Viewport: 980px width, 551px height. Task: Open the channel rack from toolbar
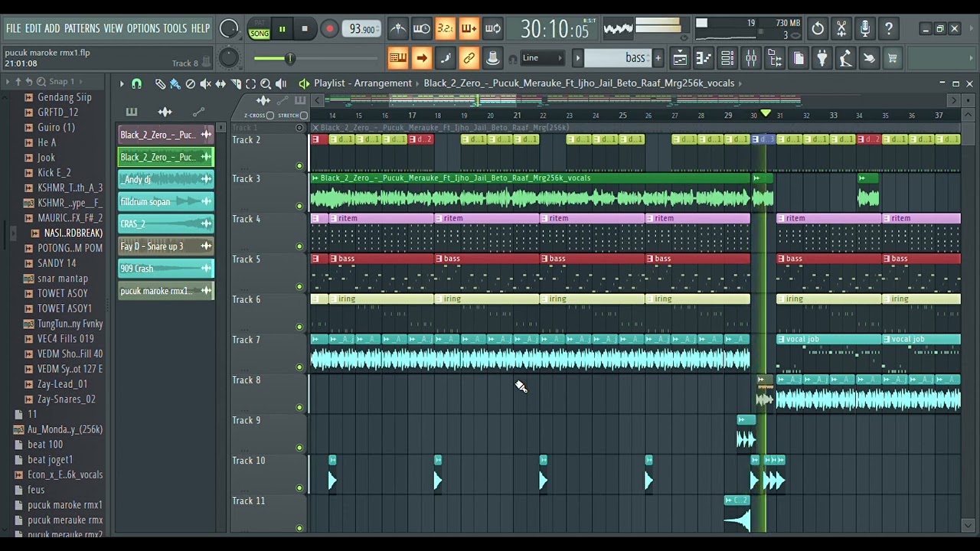(x=727, y=58)
